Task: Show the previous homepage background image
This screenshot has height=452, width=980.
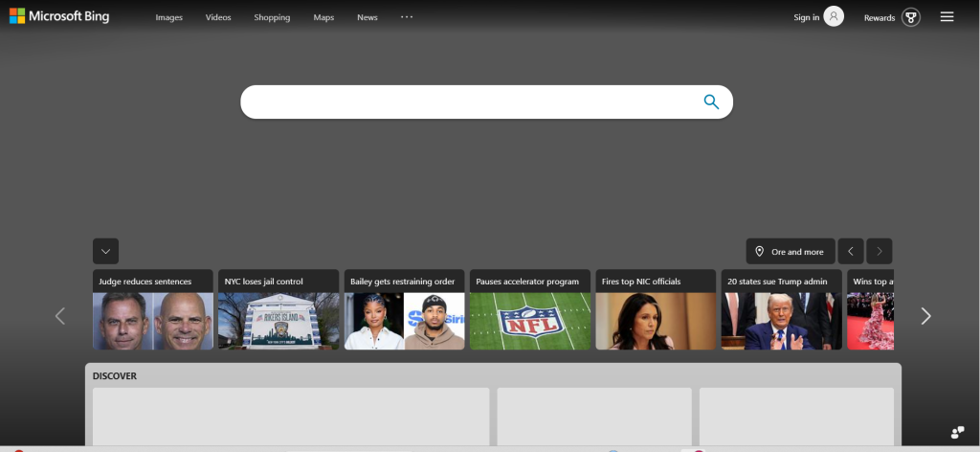Action: click(x=851, y=251)
